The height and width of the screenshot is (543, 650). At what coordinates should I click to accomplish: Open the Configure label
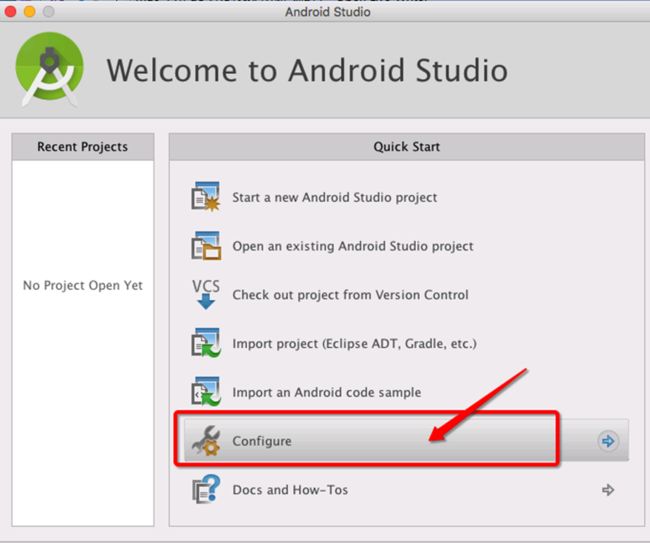click(262, 441)
